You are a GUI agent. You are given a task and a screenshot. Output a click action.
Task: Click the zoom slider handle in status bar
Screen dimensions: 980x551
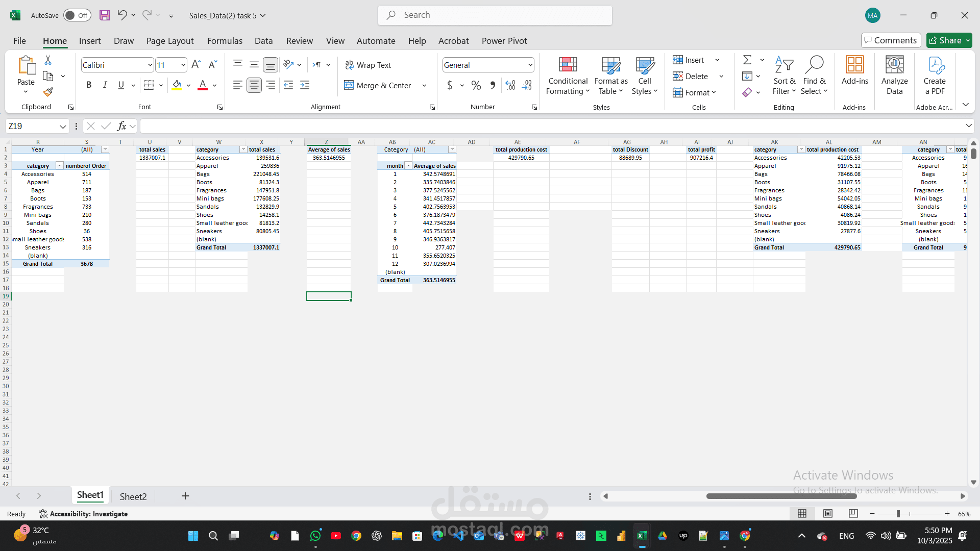(898, 514)
